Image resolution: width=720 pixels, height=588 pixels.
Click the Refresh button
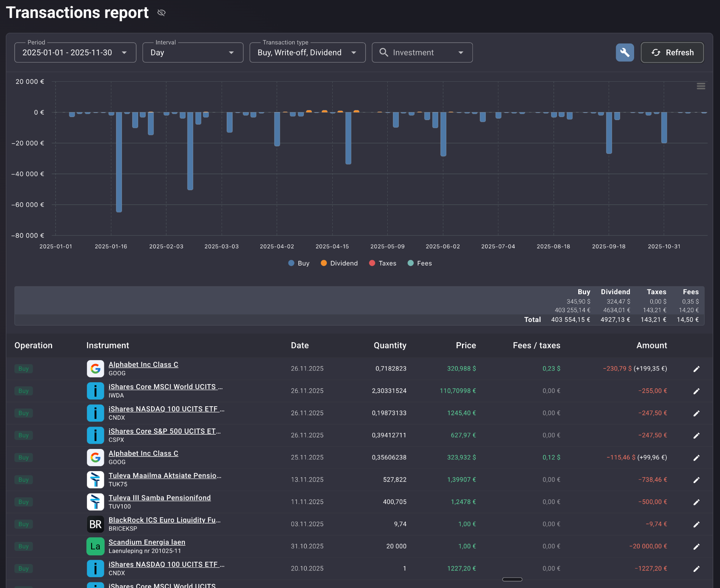[x=672, y=52]
